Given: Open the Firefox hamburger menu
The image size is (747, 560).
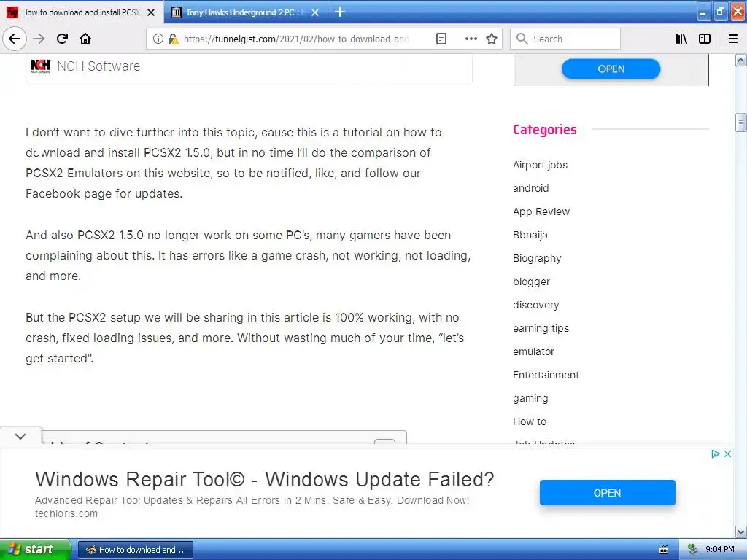Looking at the screenshot, I should point(733,39).
